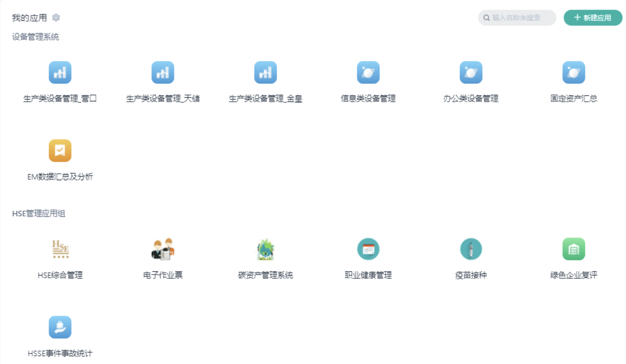Select the 信息类设备管理 text label
Viewport: 626px width, 364px height.
[369, 99]
